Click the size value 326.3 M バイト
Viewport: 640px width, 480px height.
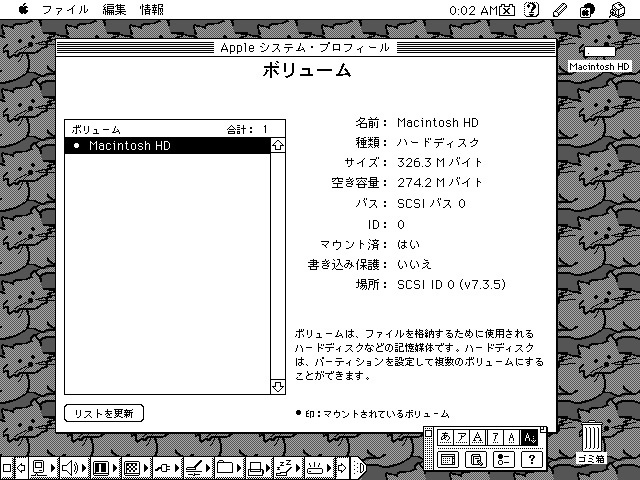click(x=440, y=162)
